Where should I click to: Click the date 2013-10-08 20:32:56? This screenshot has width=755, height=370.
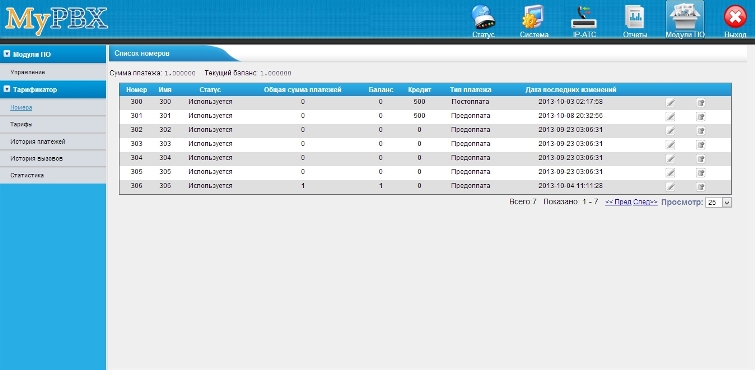pyautogui.click(x=571, y=116)
